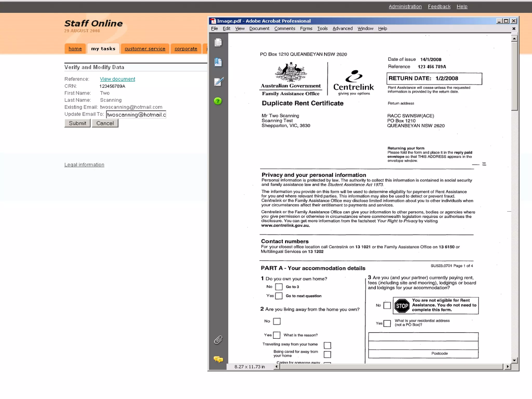
Task: Click vertical scrollbar up arrow in Acrobat
Action: 514,38
